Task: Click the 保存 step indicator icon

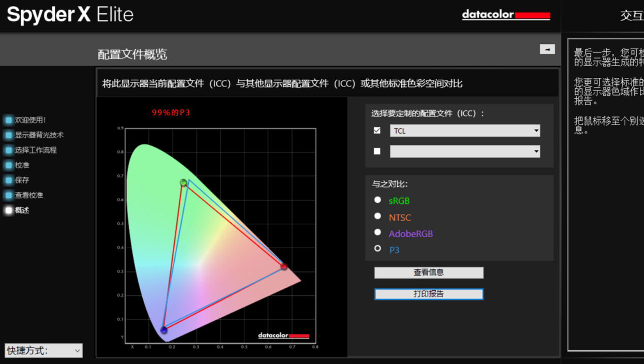Action: tap(9, 180)
